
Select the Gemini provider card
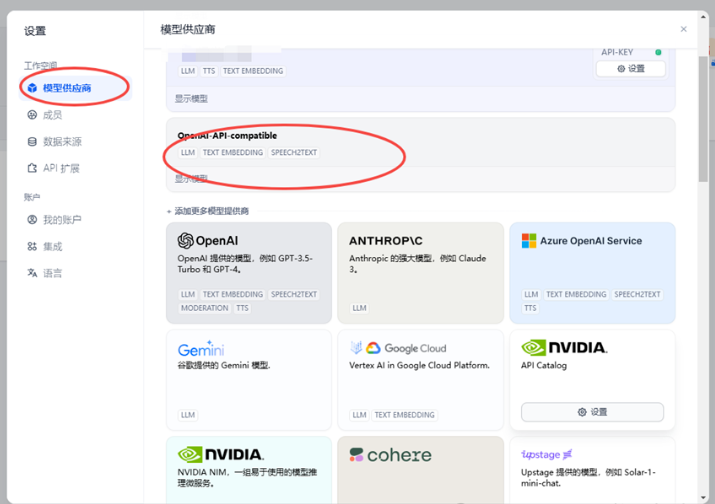pyautogui.click(x=249, y=380)
